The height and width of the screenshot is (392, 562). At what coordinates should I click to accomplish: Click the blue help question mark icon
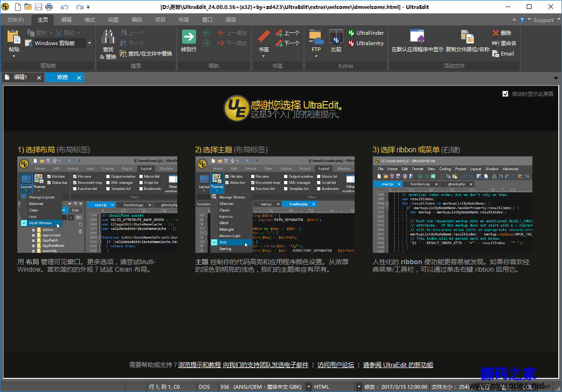point(522,20)
